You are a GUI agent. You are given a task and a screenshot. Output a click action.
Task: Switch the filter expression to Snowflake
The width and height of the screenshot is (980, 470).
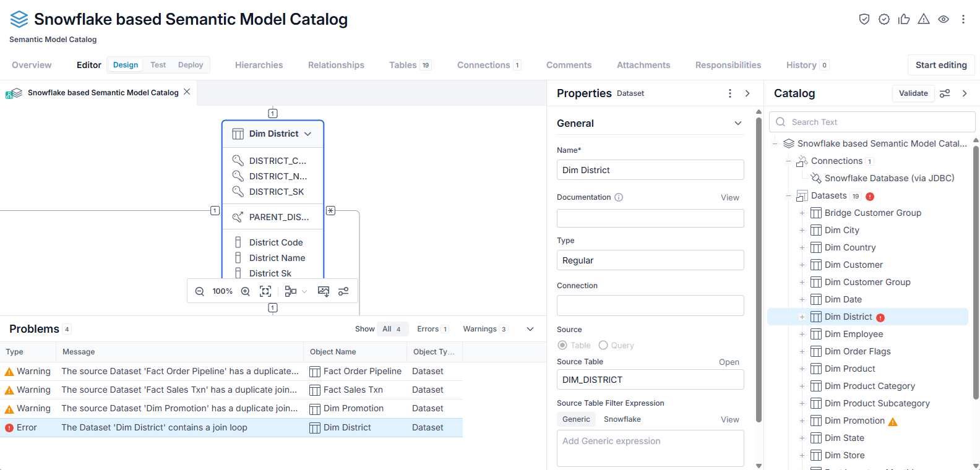(622, 419)
